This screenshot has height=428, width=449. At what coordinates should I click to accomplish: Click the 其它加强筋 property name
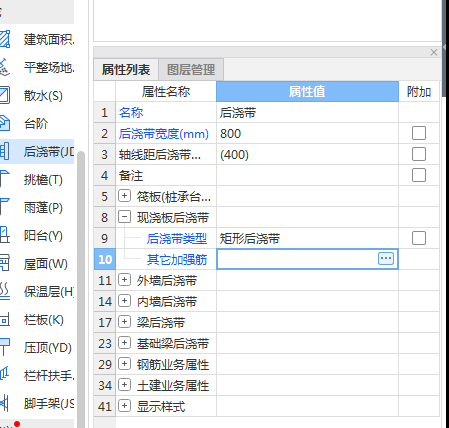point(177,260)
